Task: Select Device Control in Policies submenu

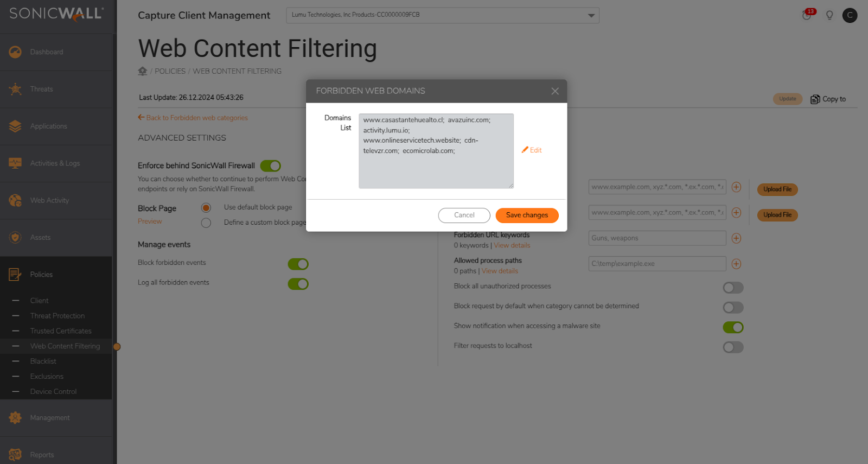Action: [53, 391]
